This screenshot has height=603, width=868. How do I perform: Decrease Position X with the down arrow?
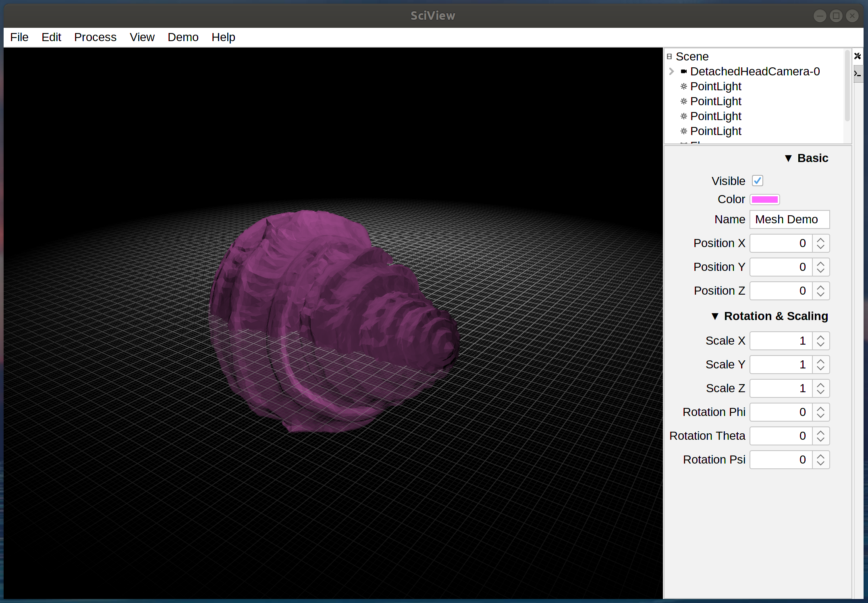pos(821,247)
